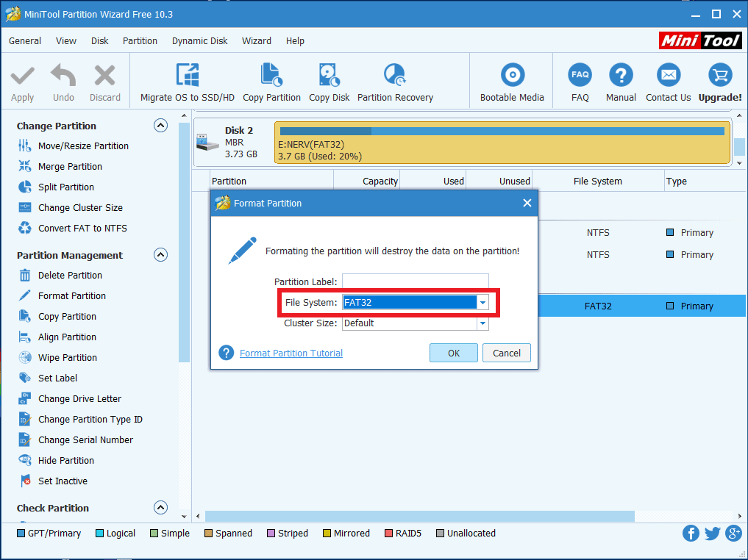Open the Cluster Size dropdown
748x560 pixels.
(x=482, y=323)
